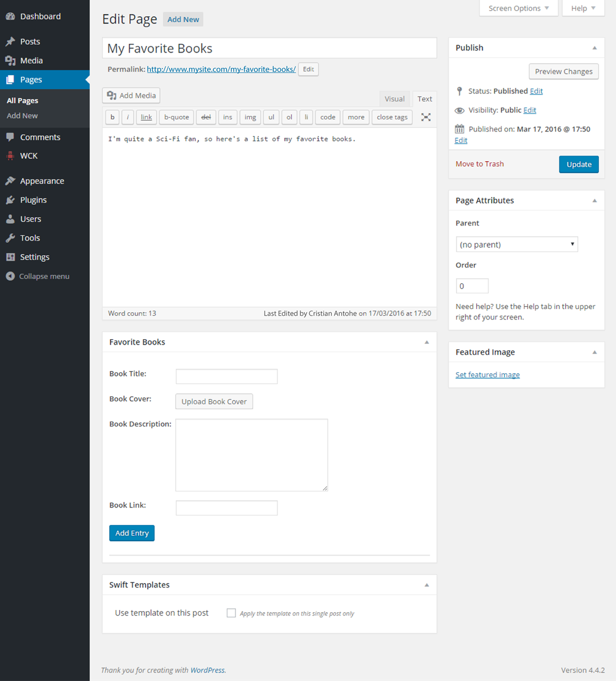The width and height of the screenshot is (616, 681).
Task: Enable Use template on this post checkbox
Action: click(x=231, y=613)
